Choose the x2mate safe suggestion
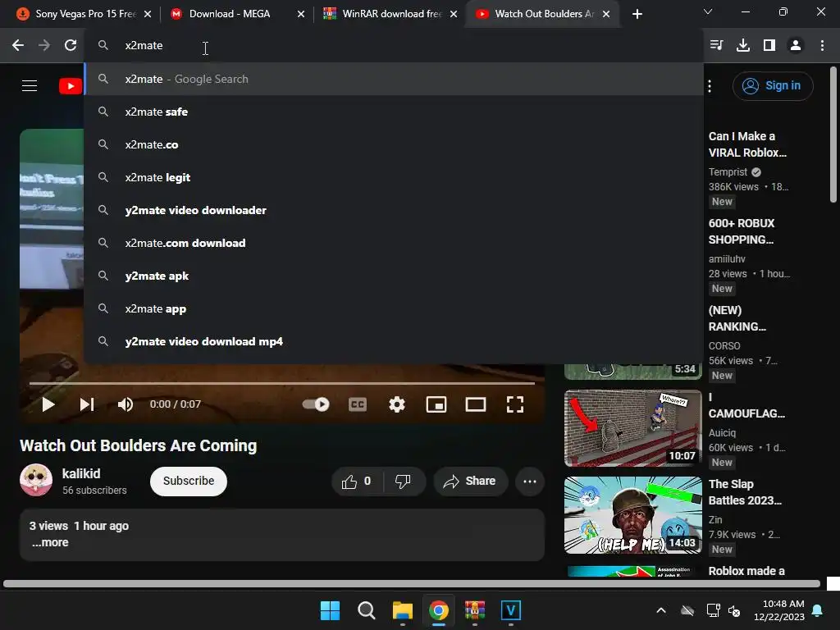The width and height of the screenshot is (840, 630). coord(394,112)
